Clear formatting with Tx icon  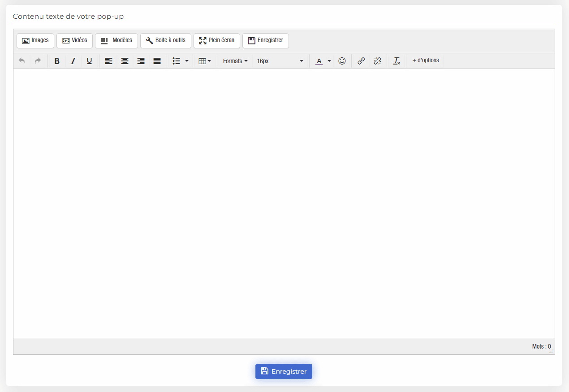[397, 61]
